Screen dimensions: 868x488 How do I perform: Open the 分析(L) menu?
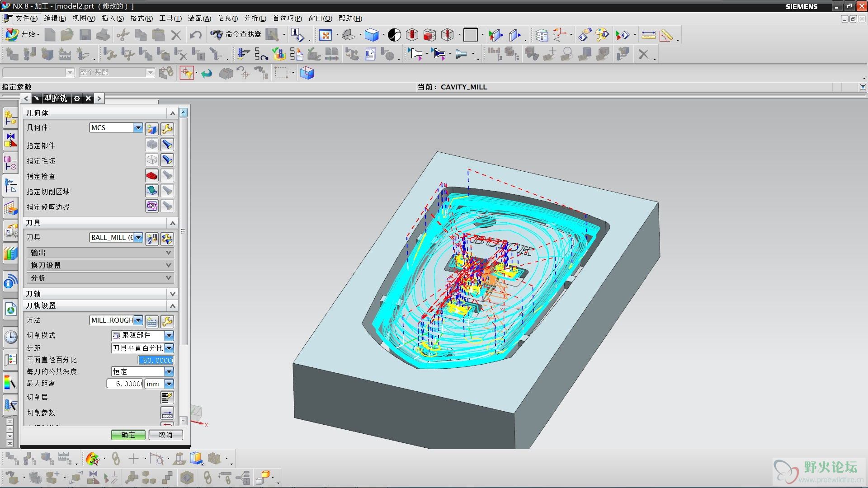tap(255, 18)
